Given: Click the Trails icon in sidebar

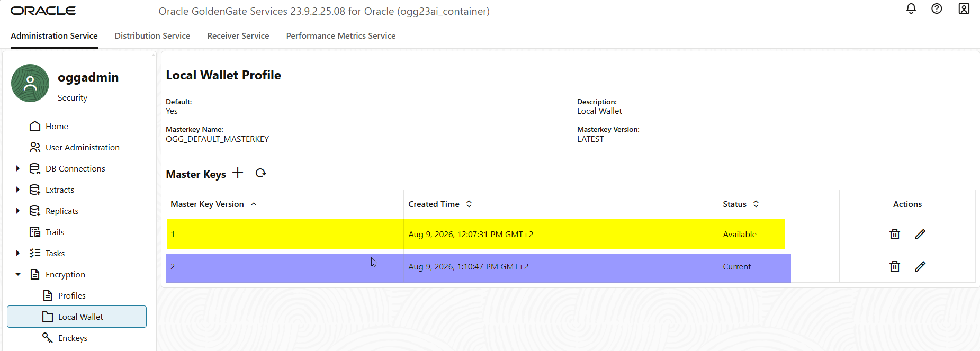Looking at the screenshot, I should (35, 232).
